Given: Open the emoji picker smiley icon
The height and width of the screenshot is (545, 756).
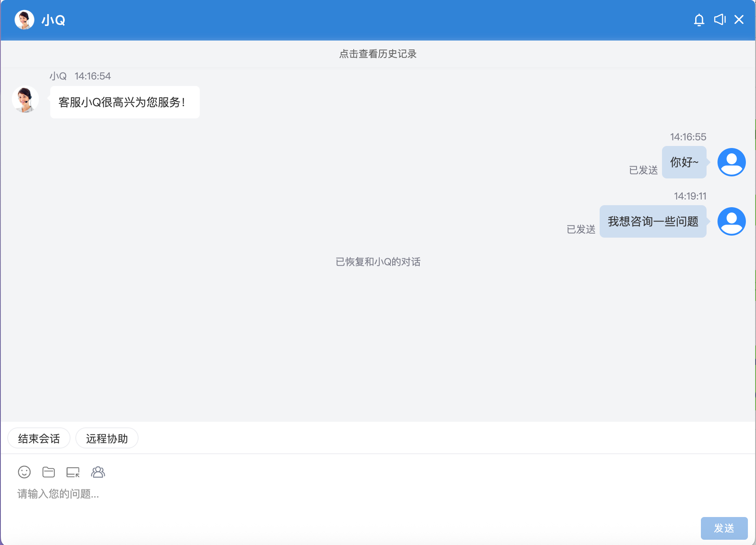Looking at the screenshot, I should (x=24, y=472).
